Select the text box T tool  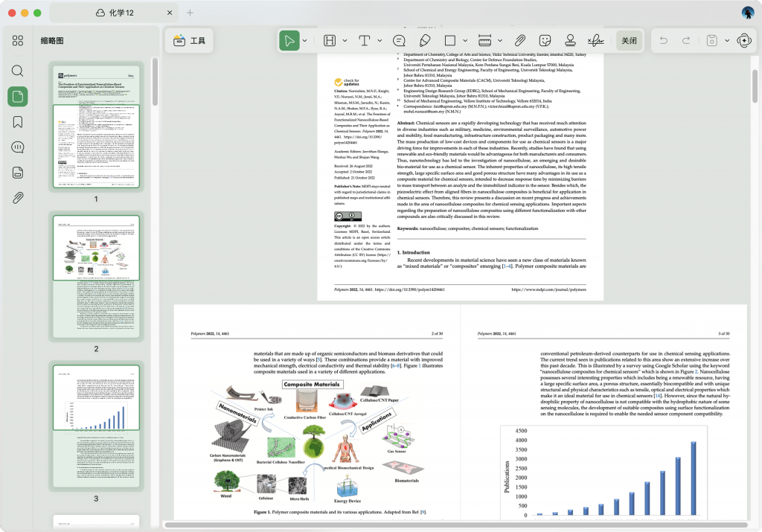point(365,41)
